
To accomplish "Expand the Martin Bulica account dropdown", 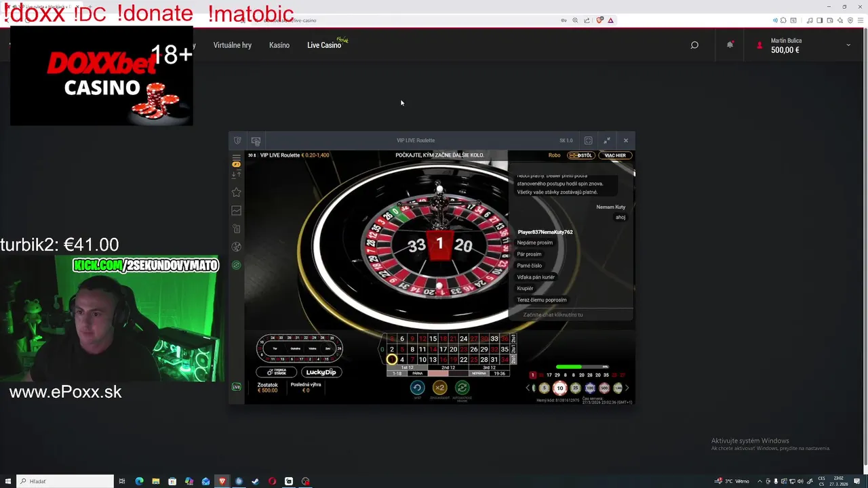I will [848, 45].
